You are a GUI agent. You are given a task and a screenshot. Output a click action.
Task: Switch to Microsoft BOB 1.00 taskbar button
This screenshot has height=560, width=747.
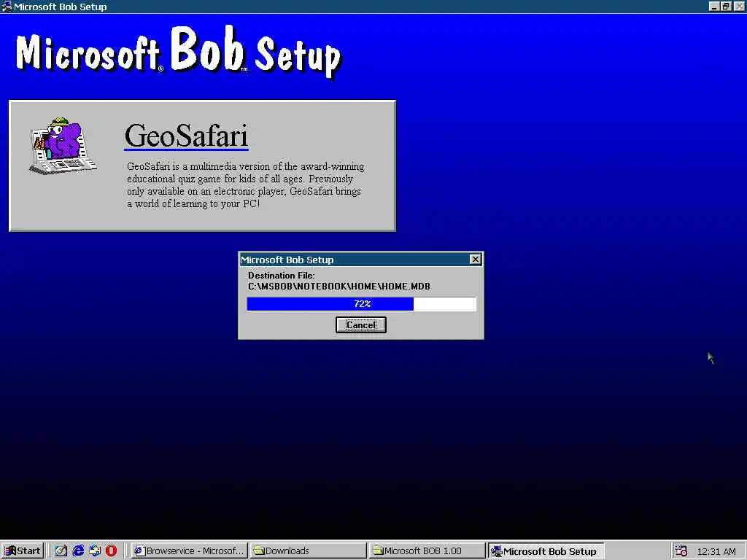(x=426, y=551)
